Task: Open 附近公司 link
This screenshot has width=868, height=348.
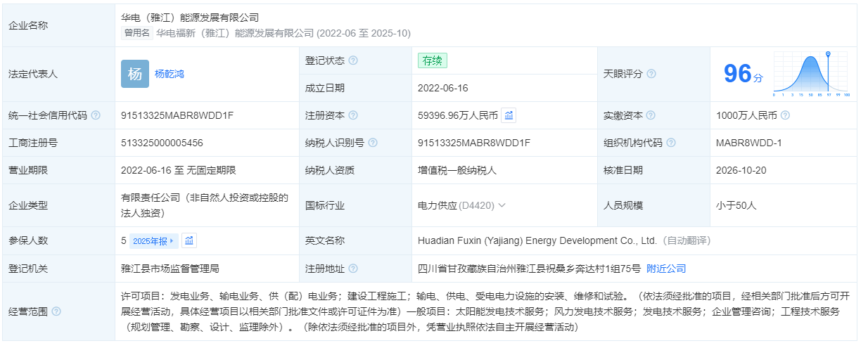Action: click(666, 269)
